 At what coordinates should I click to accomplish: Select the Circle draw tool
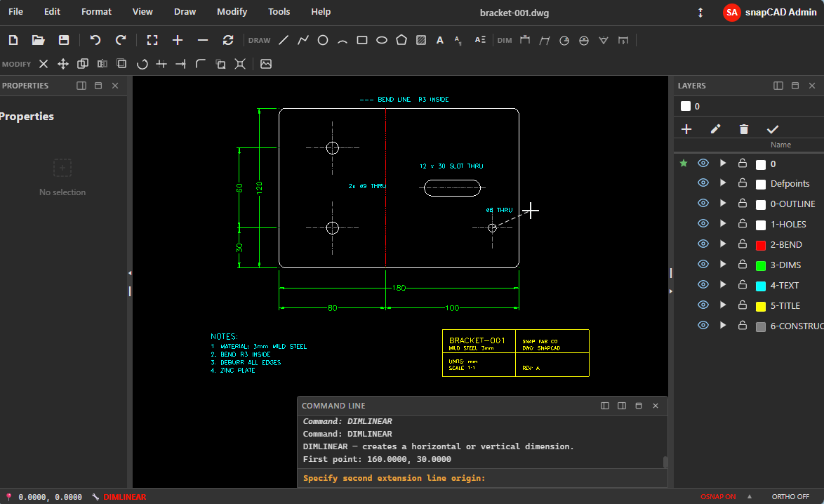pyautogui.click(x=323, y=40)
